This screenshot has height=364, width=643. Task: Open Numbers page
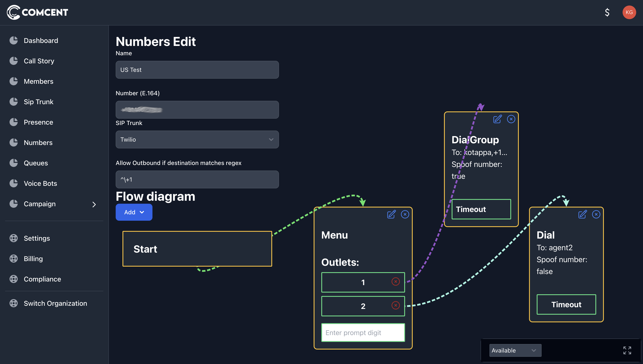click(38, 142)
